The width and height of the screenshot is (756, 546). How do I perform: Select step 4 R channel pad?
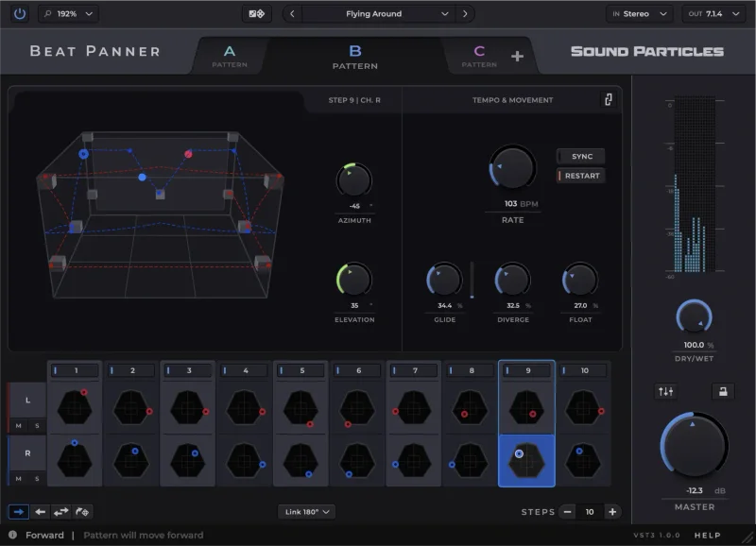245,461
